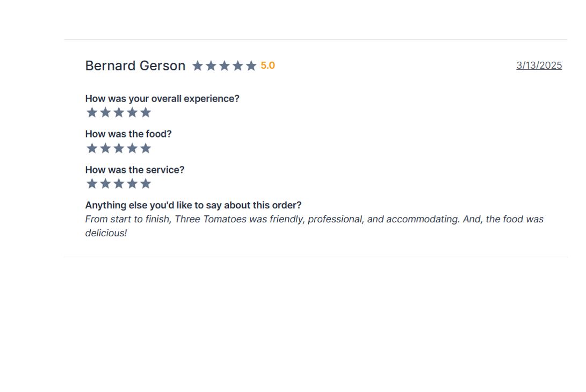Click first star under food rating
The height and width of the screenshot is (392, 586).
92,148
